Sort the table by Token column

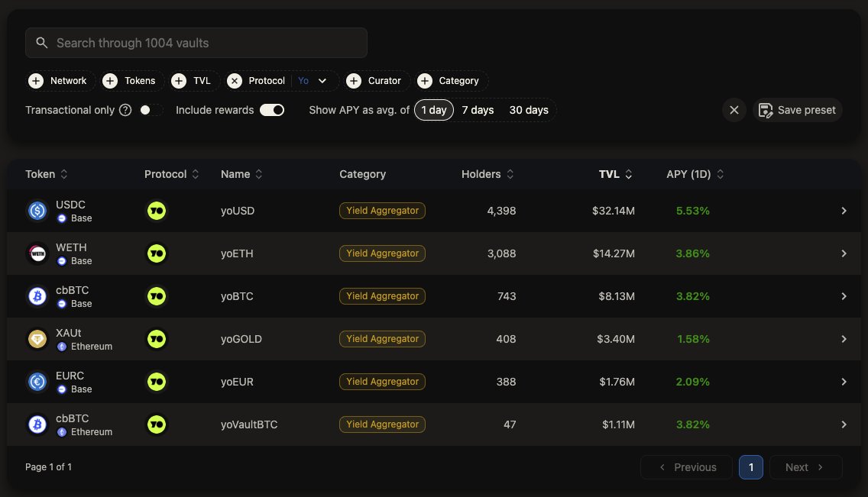coord(47,174)
